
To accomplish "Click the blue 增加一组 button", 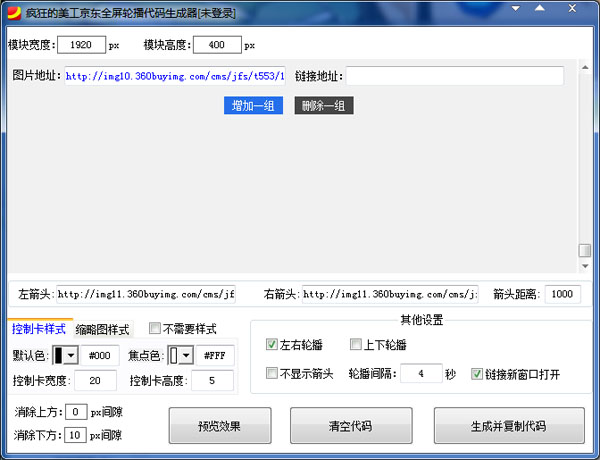I will coord(253,105).
